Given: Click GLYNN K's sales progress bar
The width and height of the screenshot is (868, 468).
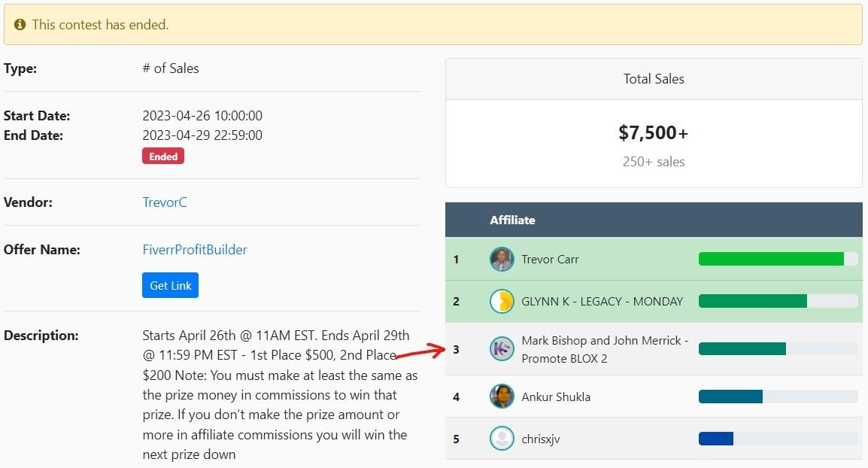Looking at the screenshot, I should [753, 302].
